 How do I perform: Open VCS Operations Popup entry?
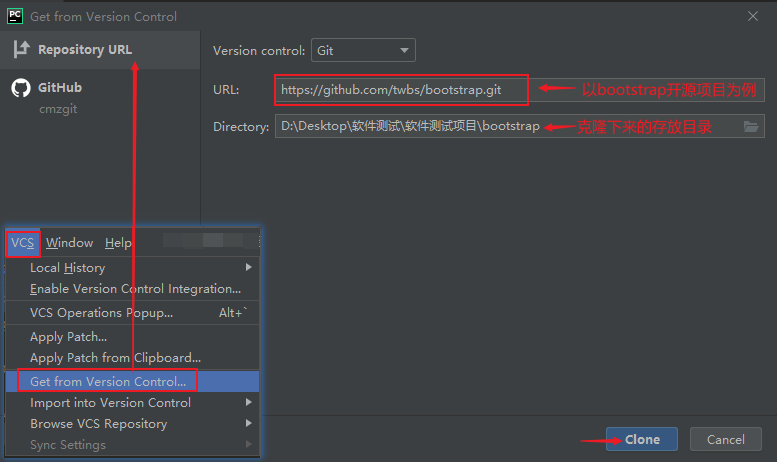tap(132, 313)
